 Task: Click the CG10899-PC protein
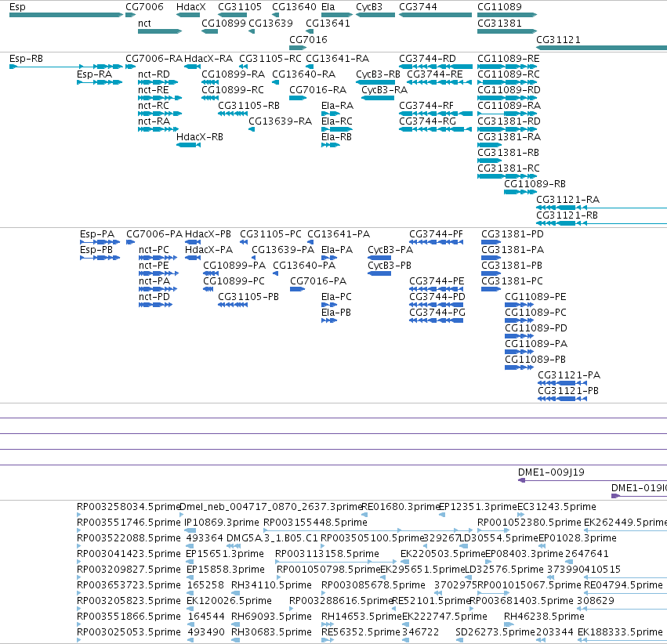tap(208, 289)
